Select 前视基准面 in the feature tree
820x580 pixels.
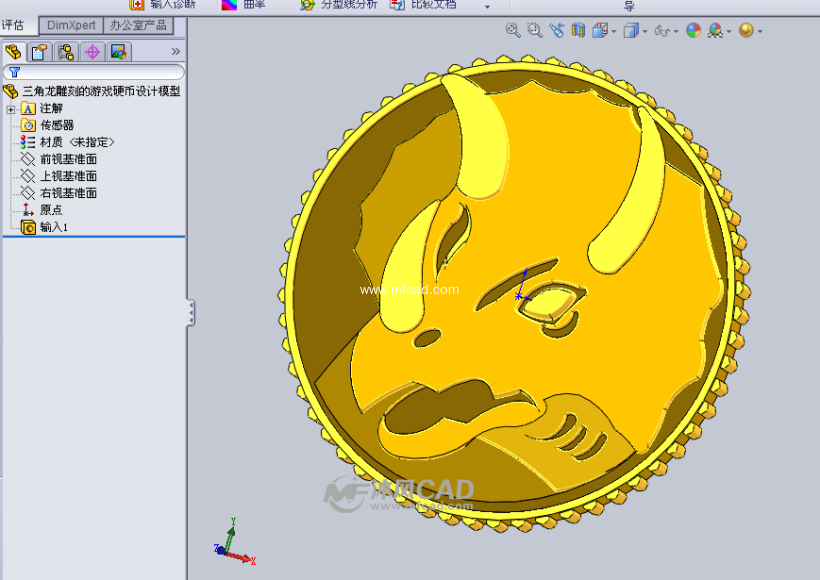[x=68, y=159]
